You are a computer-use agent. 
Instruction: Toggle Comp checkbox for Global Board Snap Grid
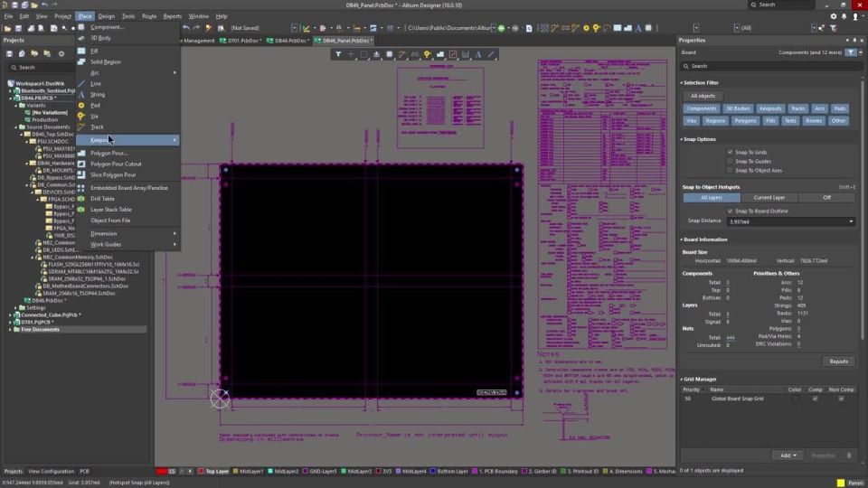point(815,399)
